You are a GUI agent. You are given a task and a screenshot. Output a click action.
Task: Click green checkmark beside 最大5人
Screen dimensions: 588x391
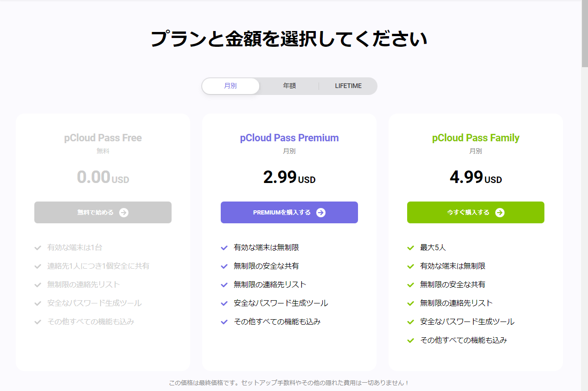click(410, 248)
